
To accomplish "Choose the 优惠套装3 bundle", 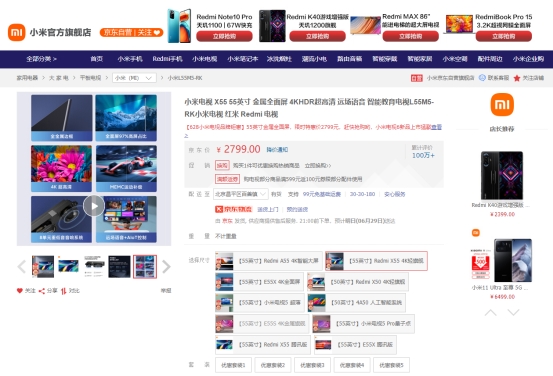I will point(312,365).
